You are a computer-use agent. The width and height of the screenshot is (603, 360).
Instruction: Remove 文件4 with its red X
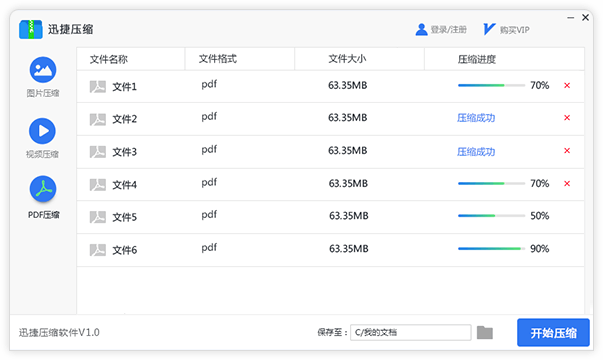click(567, 183)
